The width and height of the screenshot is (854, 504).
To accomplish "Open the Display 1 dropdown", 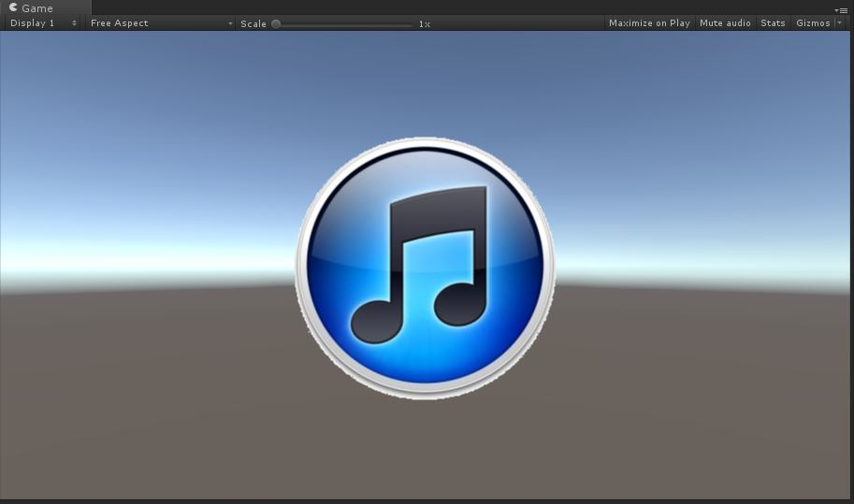I will tap(43, 22).
